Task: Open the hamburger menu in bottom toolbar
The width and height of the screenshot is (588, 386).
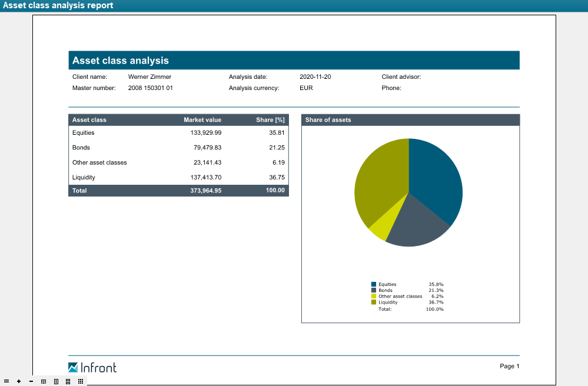Action: coord(6,381)
